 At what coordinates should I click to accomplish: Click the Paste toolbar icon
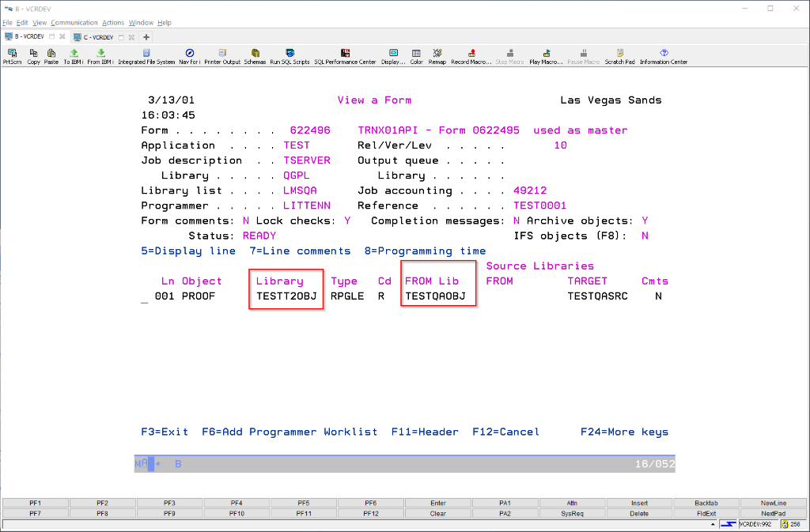[x=51, y=56]
